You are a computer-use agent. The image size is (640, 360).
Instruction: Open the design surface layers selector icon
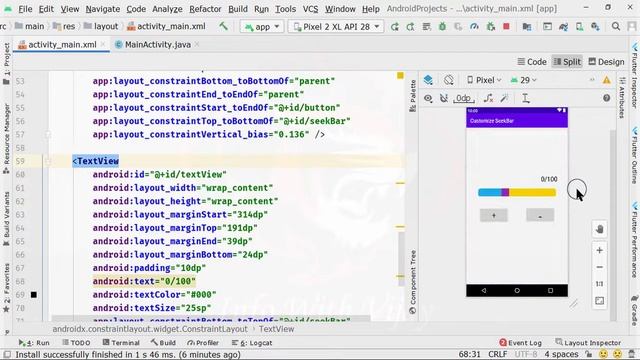pyautogui.click(x=428, y=80)
